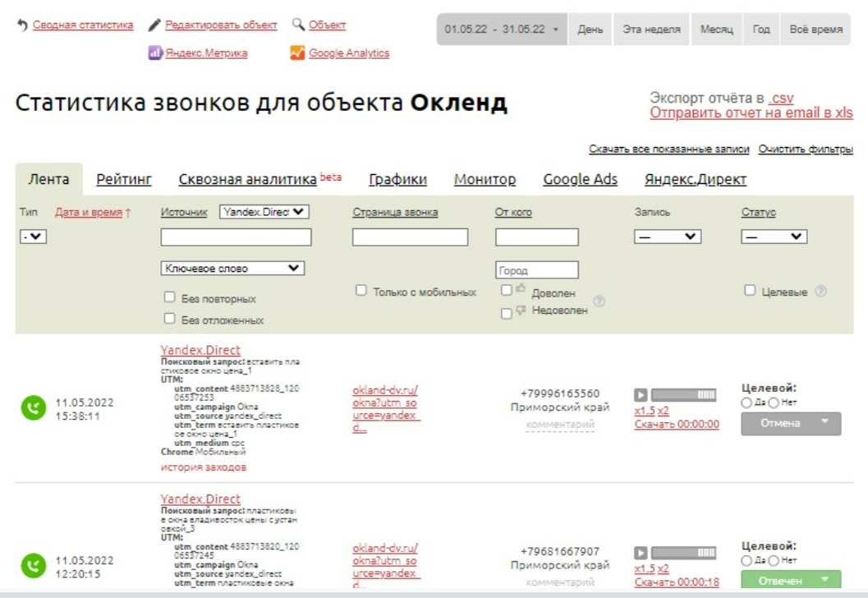Open the Яндекс.Директ tab

point(695,179)
